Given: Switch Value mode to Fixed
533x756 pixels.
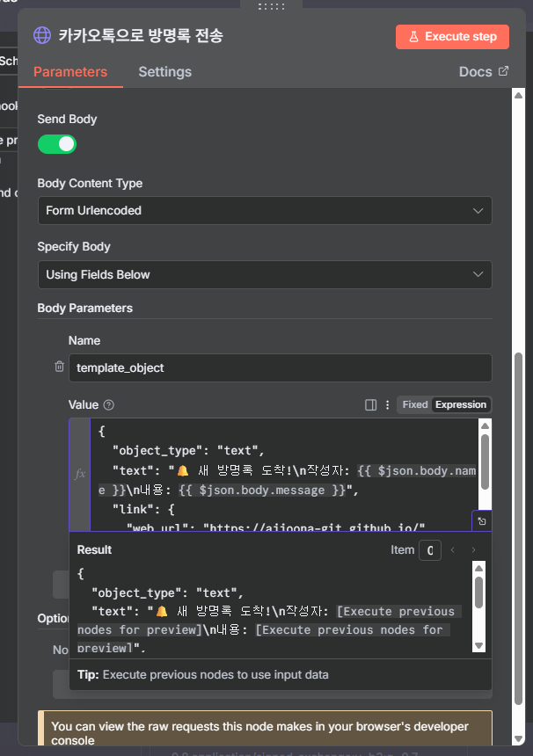Looking at the screenshot, I should click(414, 405).
